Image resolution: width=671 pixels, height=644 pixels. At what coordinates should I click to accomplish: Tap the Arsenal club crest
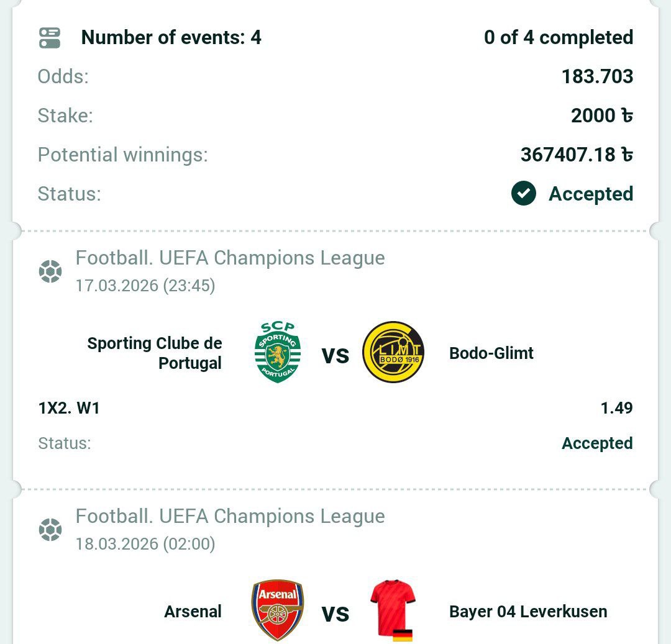tap(278, 610)
